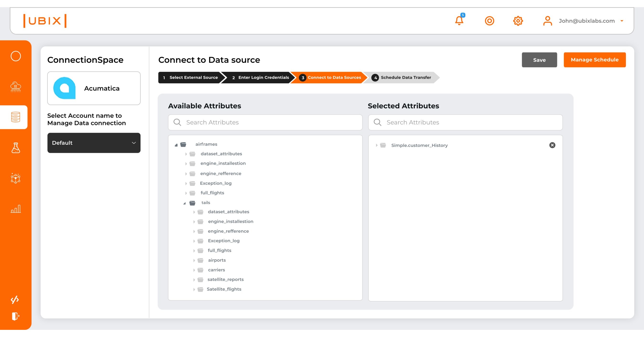Click the code sidebar icon
The width and height of the screenshot is (644, 337).
pyautogui.click(x=16, y=300)
